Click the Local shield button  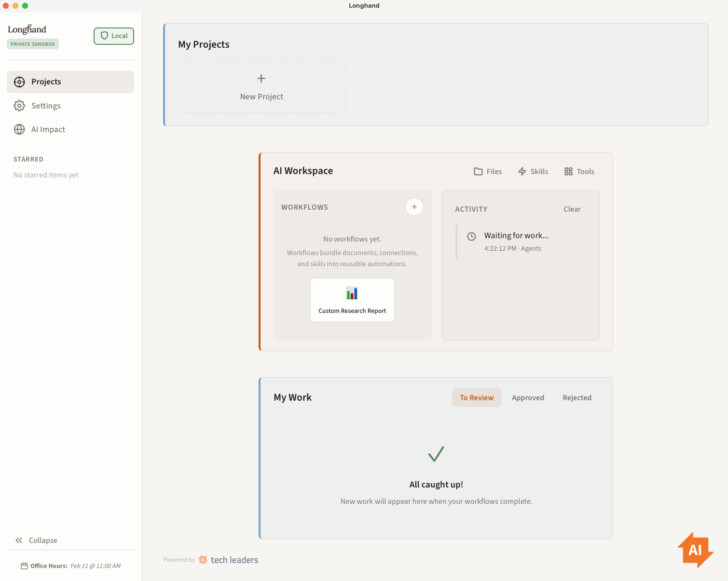[x=113, y=36]
